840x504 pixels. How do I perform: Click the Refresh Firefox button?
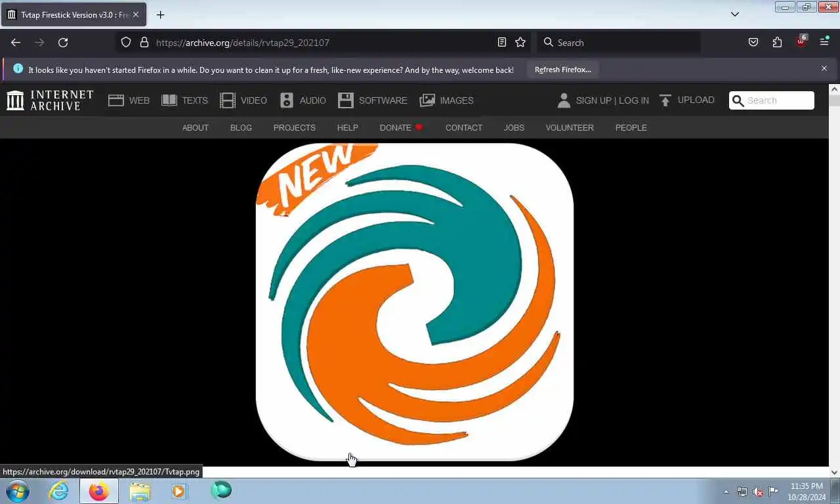tap(562, 70)
